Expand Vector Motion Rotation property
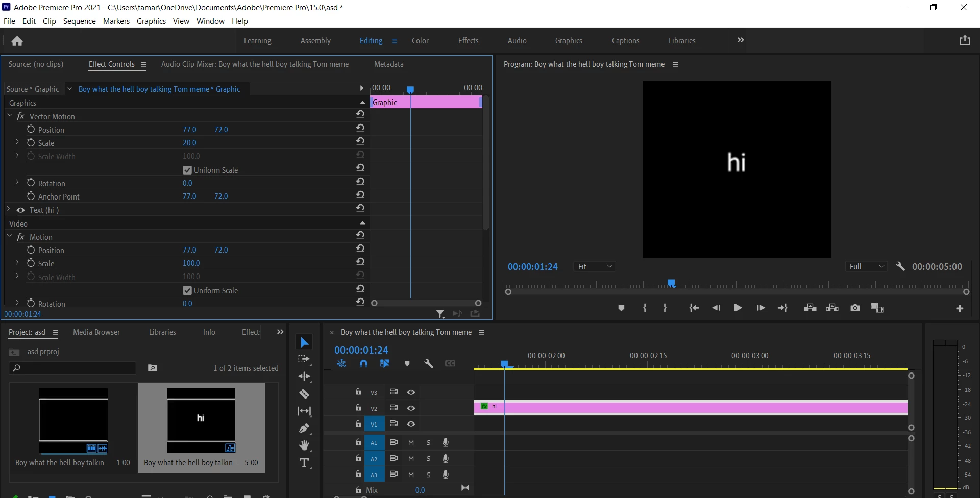The image size is (980, 498). click(x=17, y=182)
